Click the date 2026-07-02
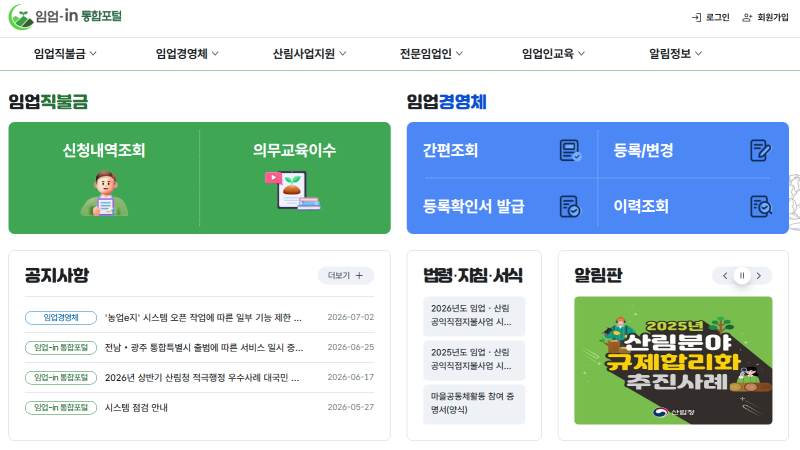800x450 pixels. (351, 317)
